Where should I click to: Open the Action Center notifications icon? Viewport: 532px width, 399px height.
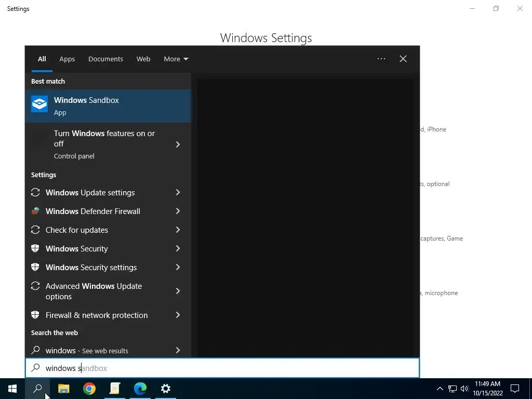pyautogui.click(x=515, y=389)
